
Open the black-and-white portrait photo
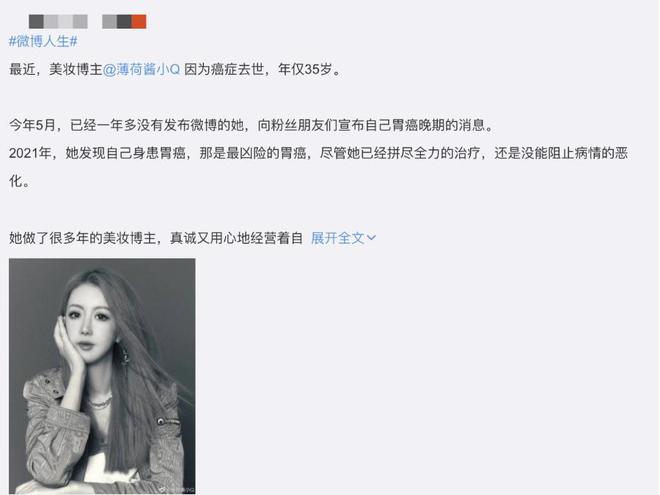click(102, 376)
